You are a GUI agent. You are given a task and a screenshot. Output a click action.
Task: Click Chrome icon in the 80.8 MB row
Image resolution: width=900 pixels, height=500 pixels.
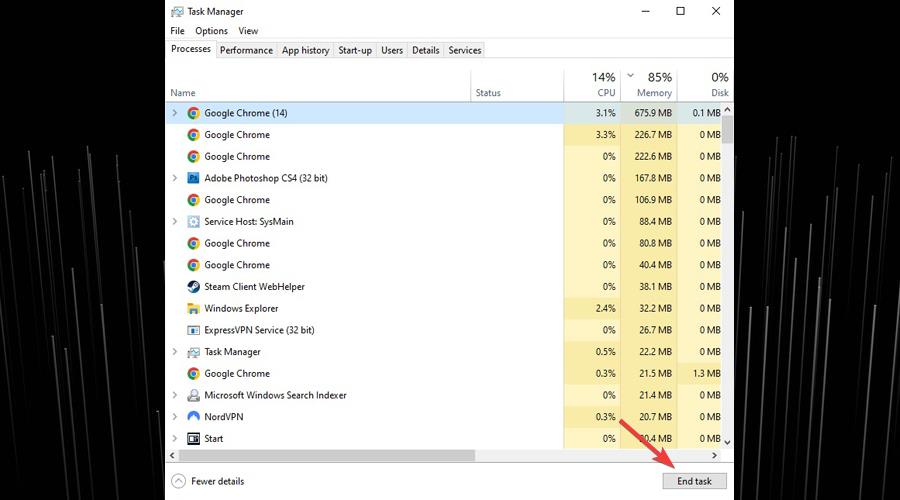193,243
